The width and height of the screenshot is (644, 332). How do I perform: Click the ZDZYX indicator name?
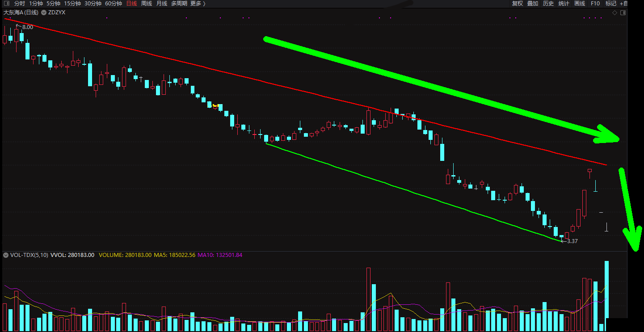(x=57, y=13)
